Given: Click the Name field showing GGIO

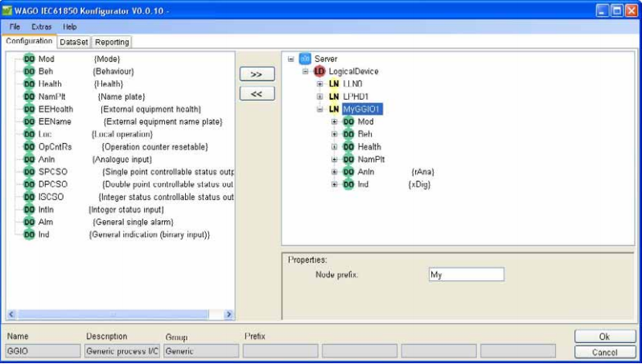Looking at the screenshot, I should (43, 351).
